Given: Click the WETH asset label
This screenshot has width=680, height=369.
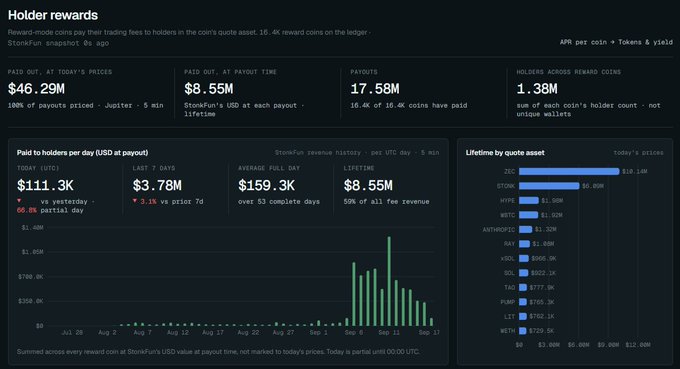Looking at the screenshot, I should (x=507, y=331).
